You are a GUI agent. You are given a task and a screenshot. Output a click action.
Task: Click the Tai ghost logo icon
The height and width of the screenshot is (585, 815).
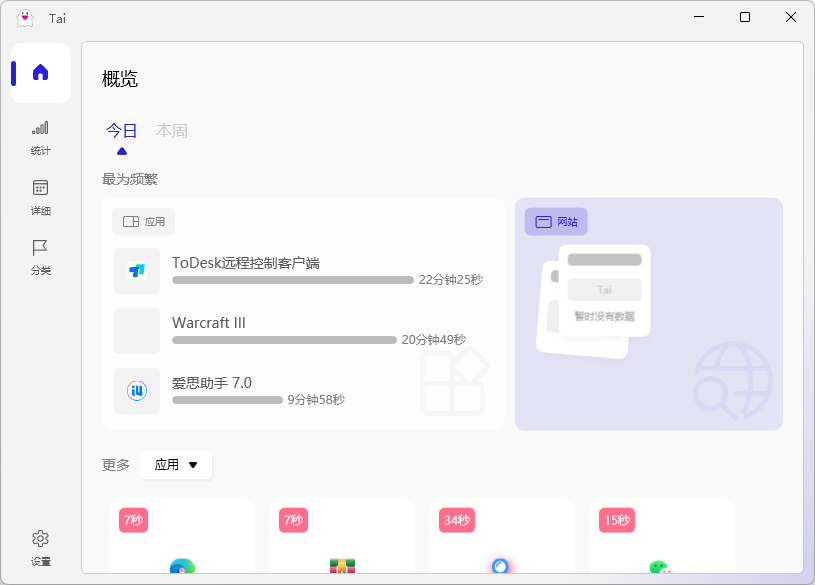[x=25, y=18]
